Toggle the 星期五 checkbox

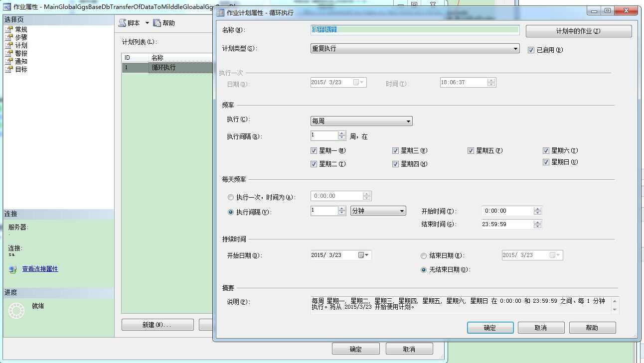pyautogui.click(x=471, y=150)
